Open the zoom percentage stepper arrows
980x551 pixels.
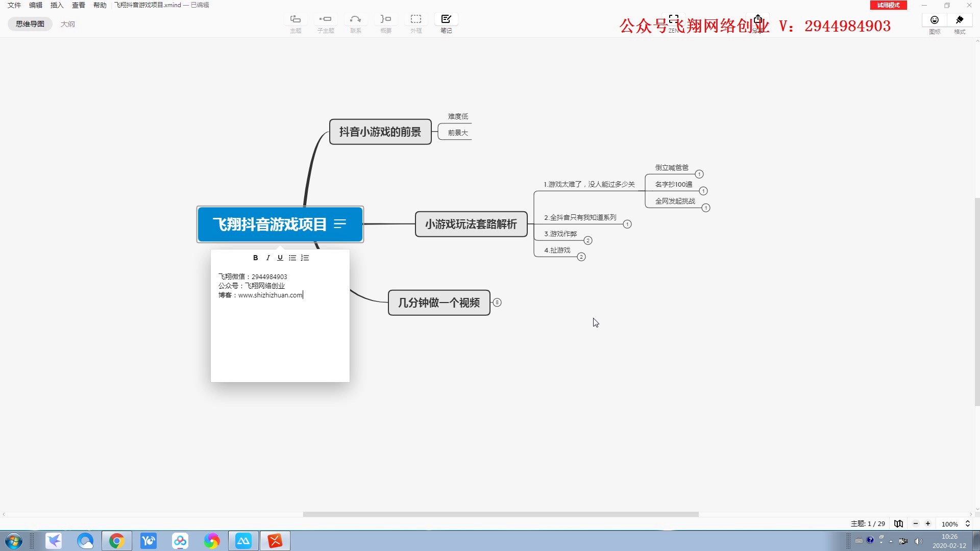(x=967, y=523)
